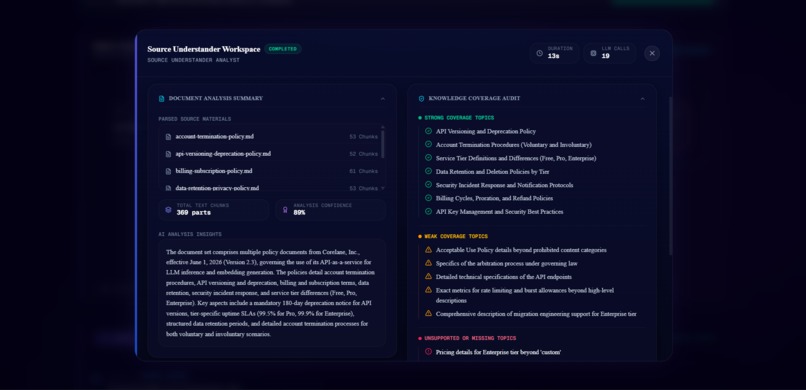Select account-termination-policy.md in parsed sources
Image resolution: width=806 pixels, height=390 pixels.
click(271, 137)
